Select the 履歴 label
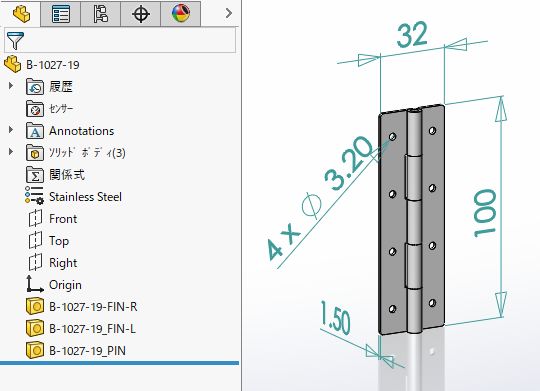Image resolution: width=540 pixels, height=391 pixels. 61,86
